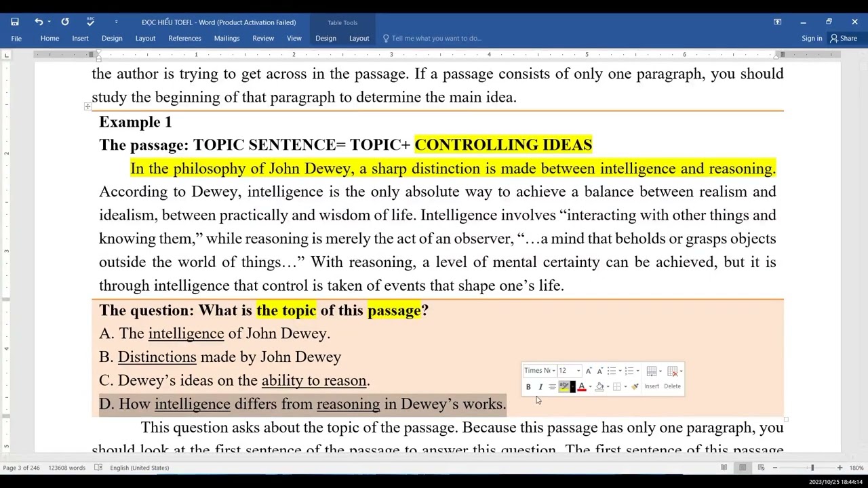Open font size dropdown in mini toolbar
Viewport: 868px width, 488px height.
point(578,371)
